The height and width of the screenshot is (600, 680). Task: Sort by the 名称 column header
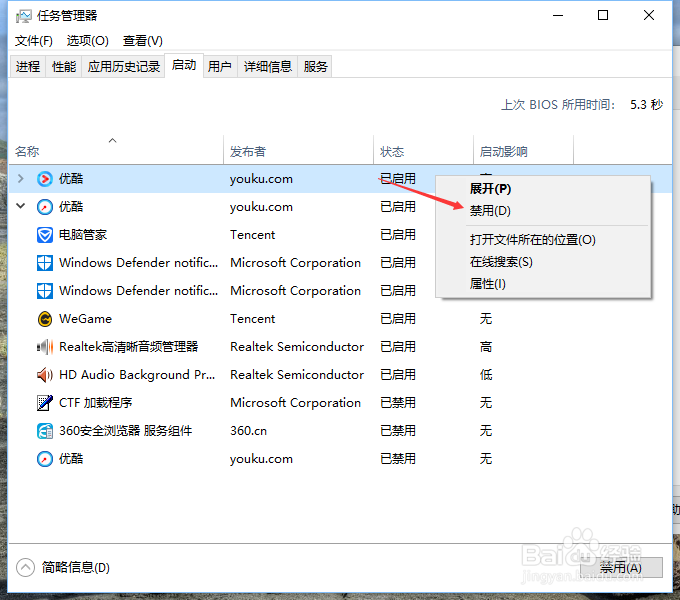pos(116,151)
